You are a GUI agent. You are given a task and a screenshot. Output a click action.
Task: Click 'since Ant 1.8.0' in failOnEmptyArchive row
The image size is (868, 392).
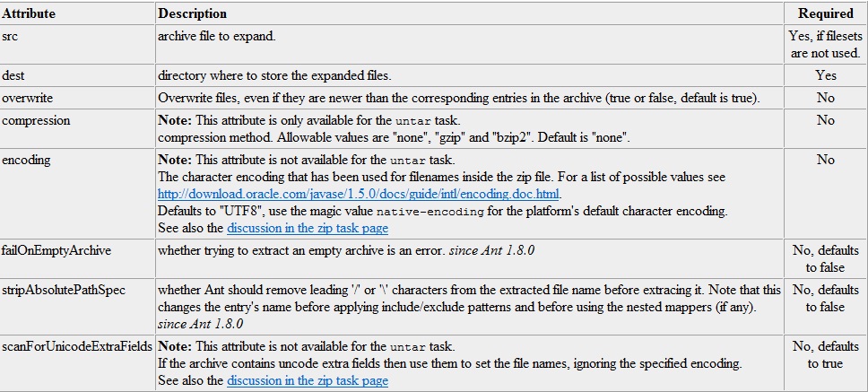[x=491, y=250]
